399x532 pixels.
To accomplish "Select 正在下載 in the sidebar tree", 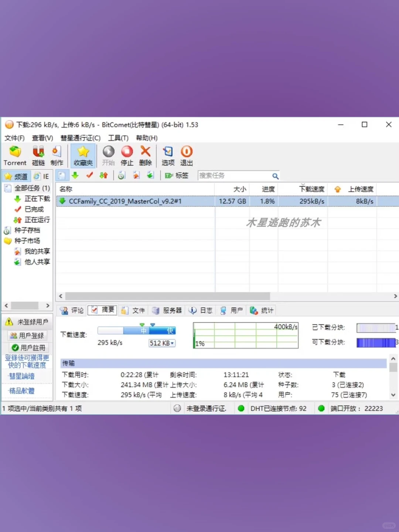I will pyautogui.click(x=32, y=199).
